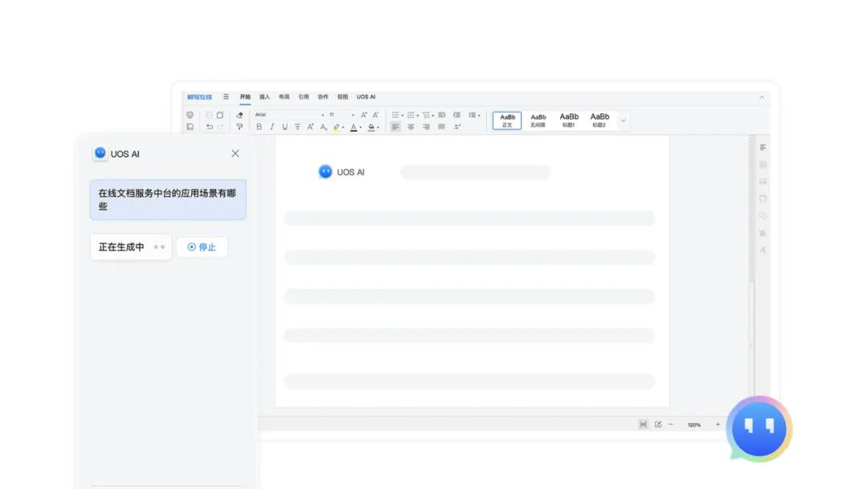868x489 pixels.
Task: Open the bulleted list dropdown arrow
Action: click(403, 116)
